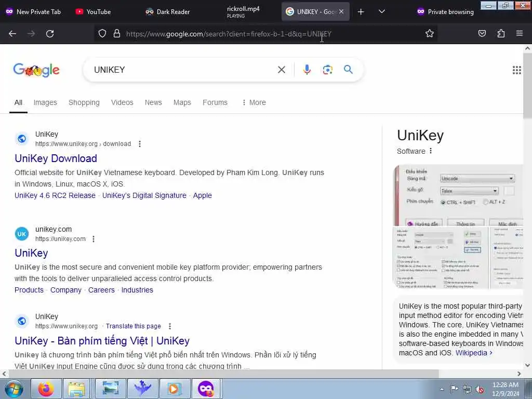Open options for UniKey Download result

pos(140,144)
